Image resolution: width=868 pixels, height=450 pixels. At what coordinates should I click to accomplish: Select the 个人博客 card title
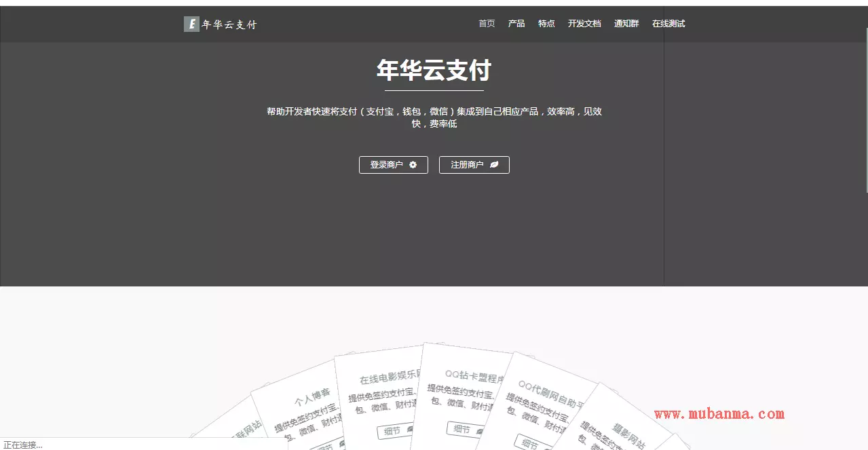[313, 398]
